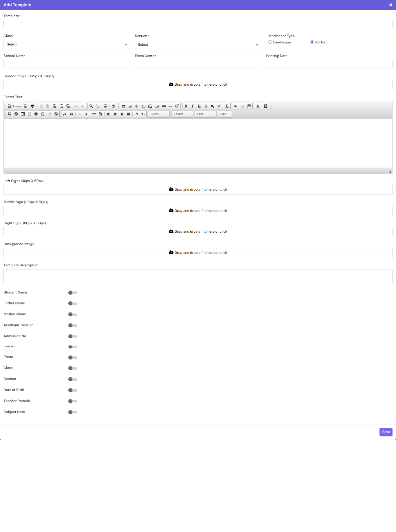The width and height of the screenshot is (396, 532).
Task: Open the Class select dropdown
Action: pyautogui.click(x=67, y=44)
